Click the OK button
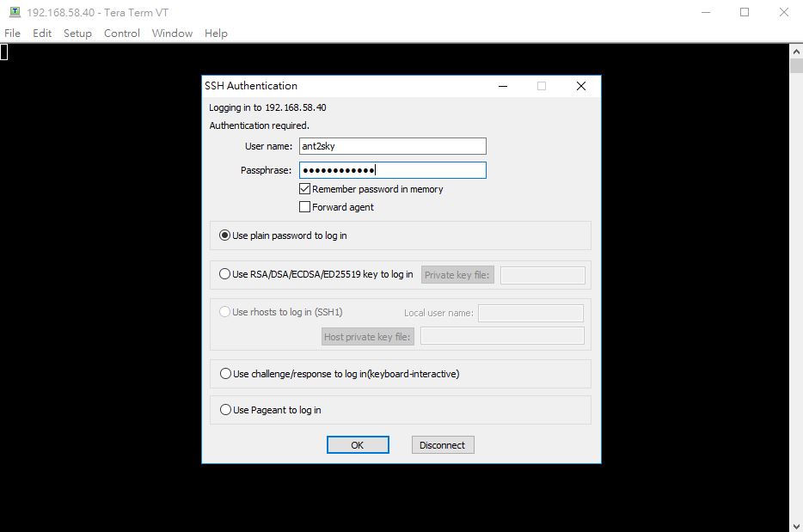Viewport: 803px width, 532px height. [x=358, y=445]
